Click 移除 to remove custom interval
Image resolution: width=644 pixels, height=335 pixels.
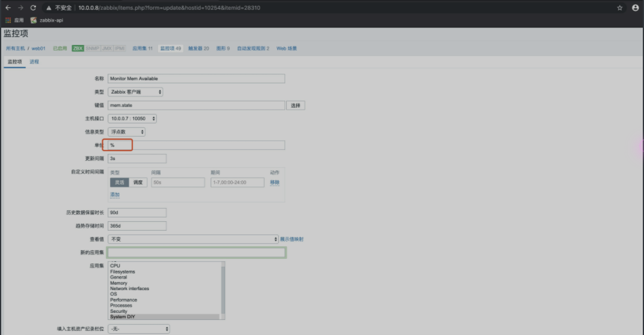tap(275, 183)
